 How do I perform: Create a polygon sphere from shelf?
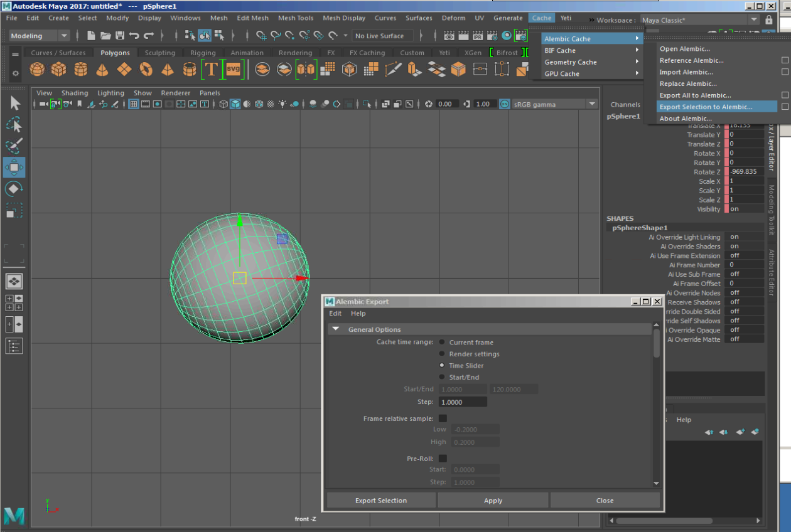click(37, 69)
